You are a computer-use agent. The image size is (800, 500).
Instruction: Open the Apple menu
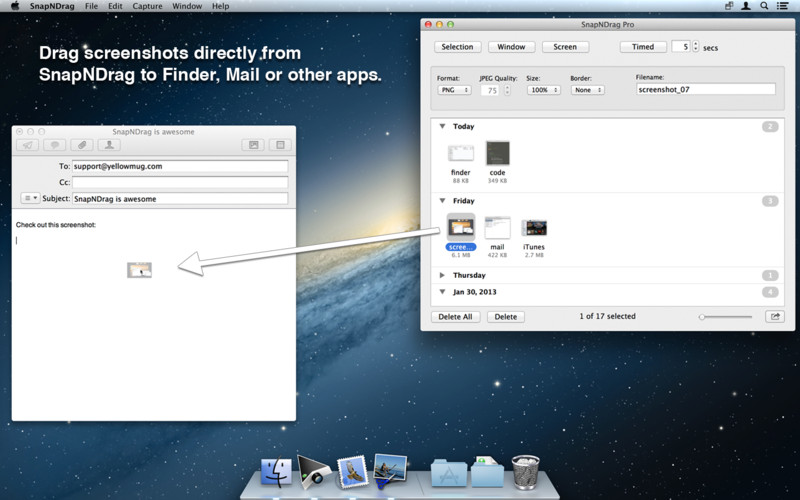point(15,6)
